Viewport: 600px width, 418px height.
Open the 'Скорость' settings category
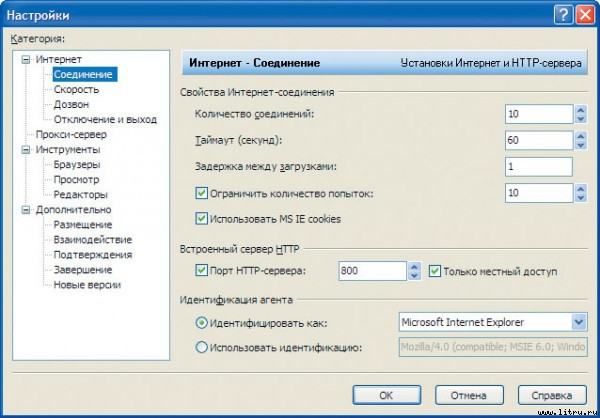[76, 90]
